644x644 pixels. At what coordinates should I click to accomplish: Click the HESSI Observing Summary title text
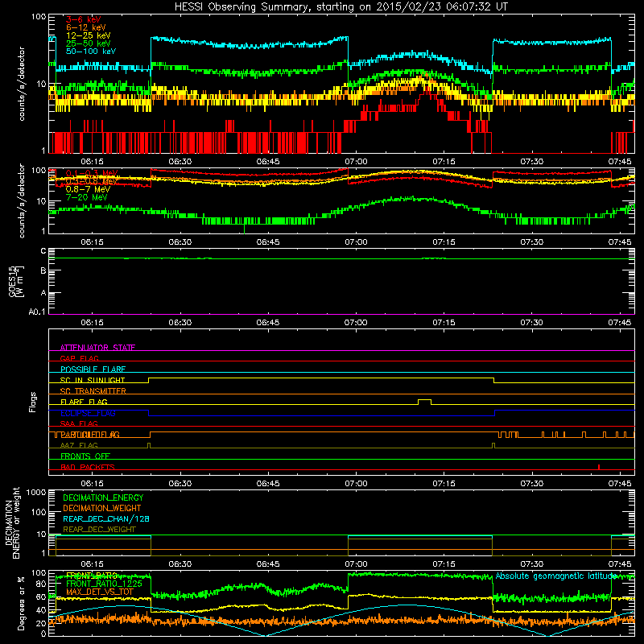pos(341,7)
